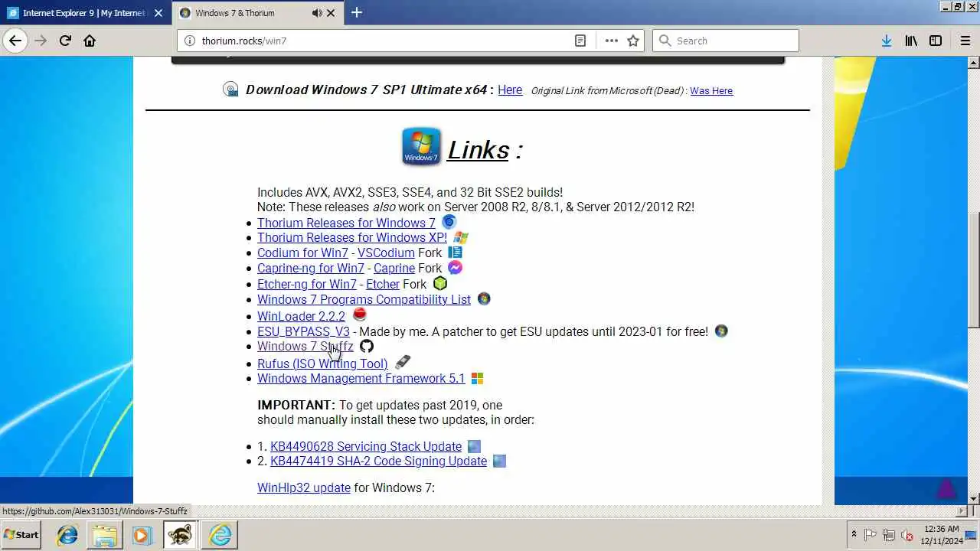
Task: Open the Windows Start menu
Action: (21, 535)
